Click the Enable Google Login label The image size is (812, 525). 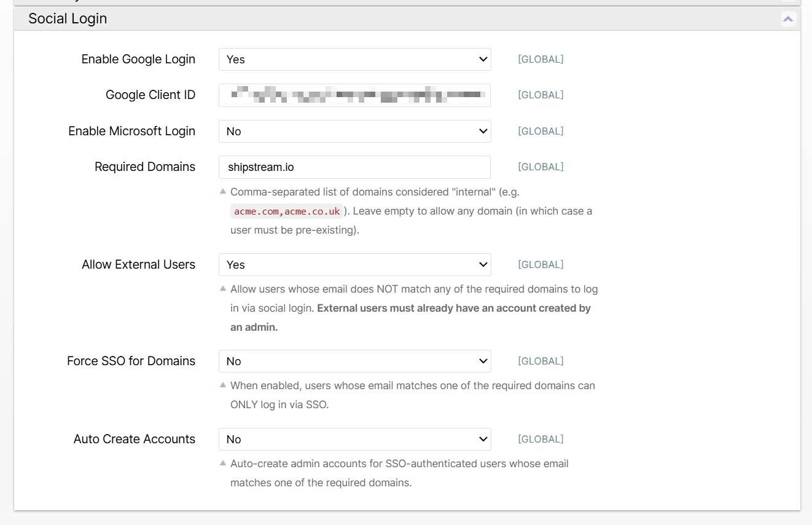[138, 60]
